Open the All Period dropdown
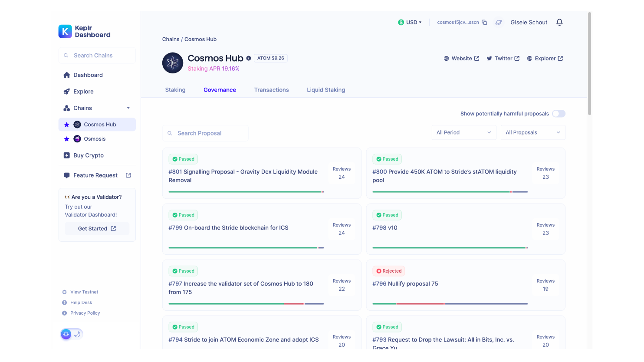The height and width of the screenshot is (362, 644). coord(464,132)
